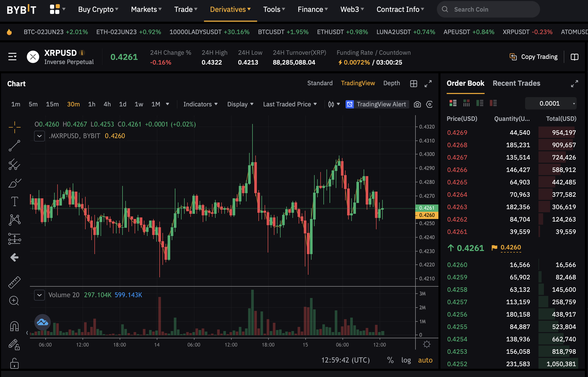Select the brush drawing tool
The width and height of the screenshot is (588, 377).
click(14, 183)
